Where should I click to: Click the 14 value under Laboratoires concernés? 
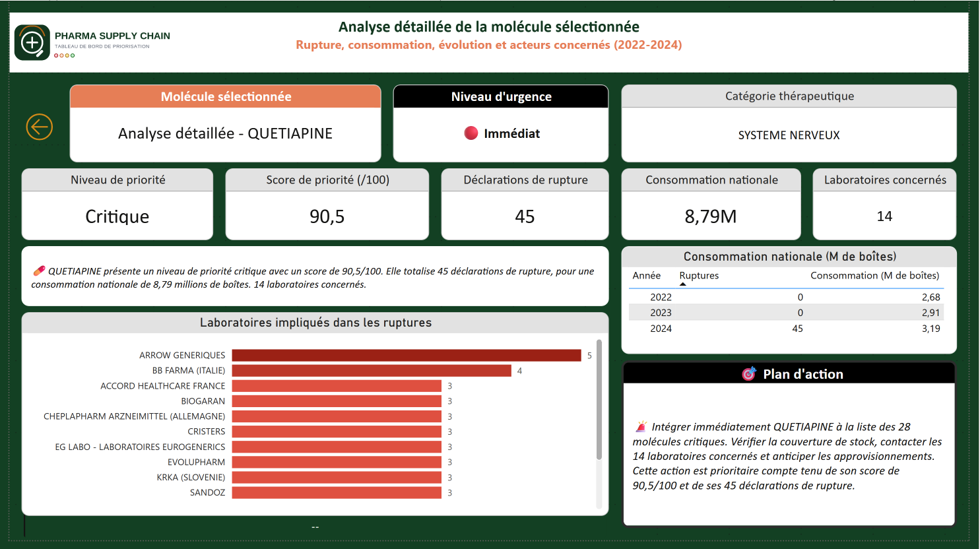[x=884, y=216]
